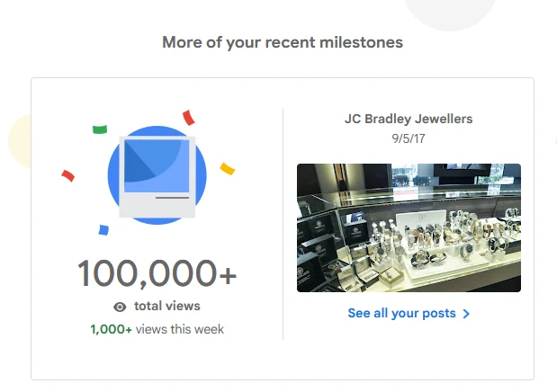Click the photo milestone illustration icon

coord(157,175)
